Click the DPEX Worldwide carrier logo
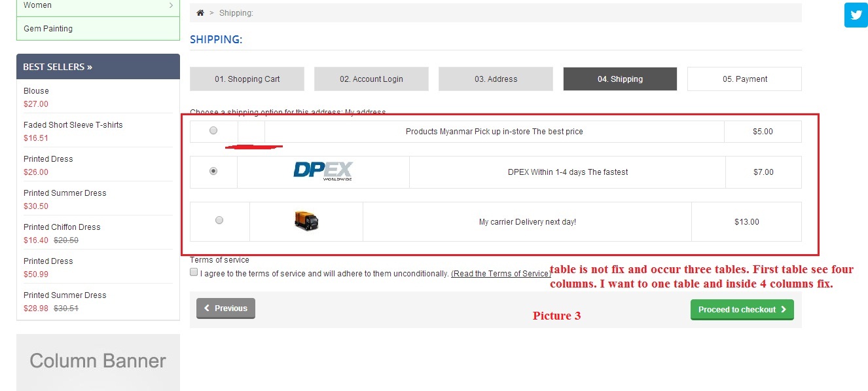Image resolution: width=868 pixels, height=391 pixels. coord(323,172)
